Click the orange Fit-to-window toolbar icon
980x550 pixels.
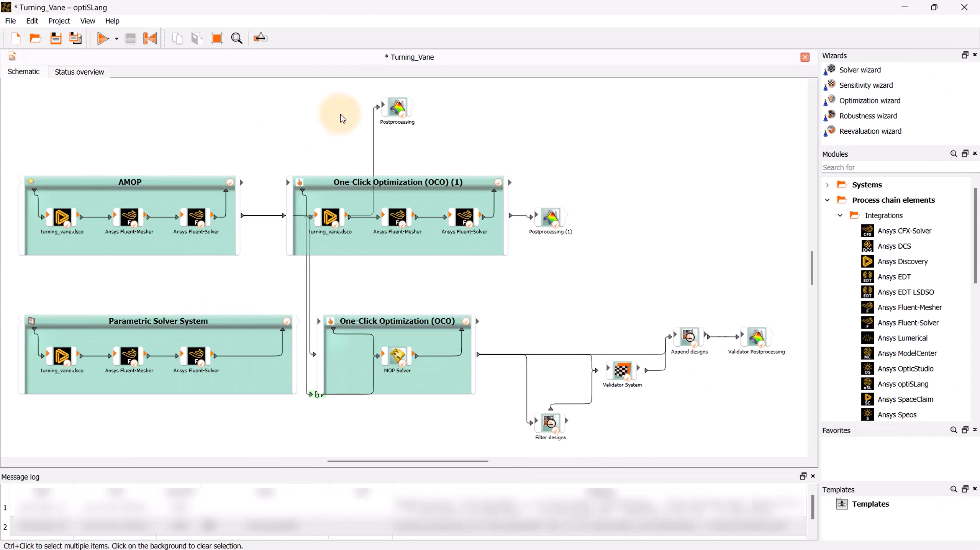(217, 38)
